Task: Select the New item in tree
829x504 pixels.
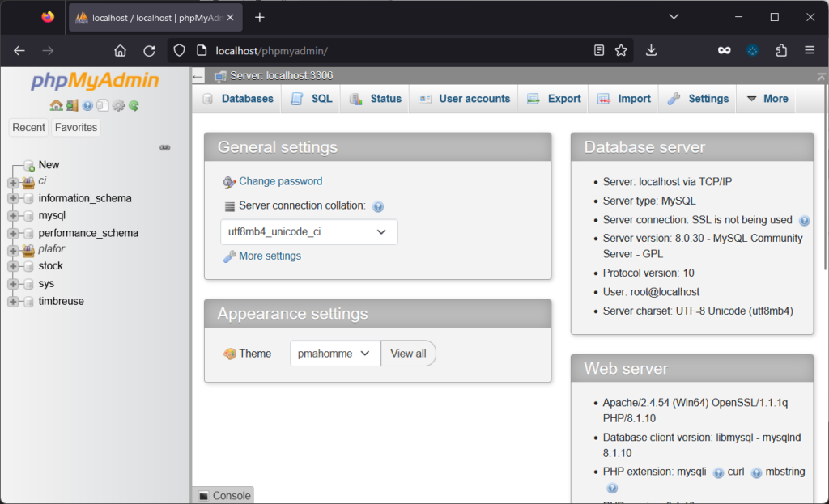Action: (x=49, y=165)
